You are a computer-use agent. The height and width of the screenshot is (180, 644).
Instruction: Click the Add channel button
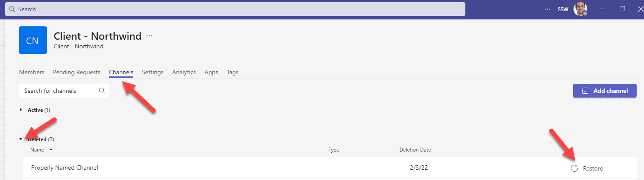coord(605,91)
